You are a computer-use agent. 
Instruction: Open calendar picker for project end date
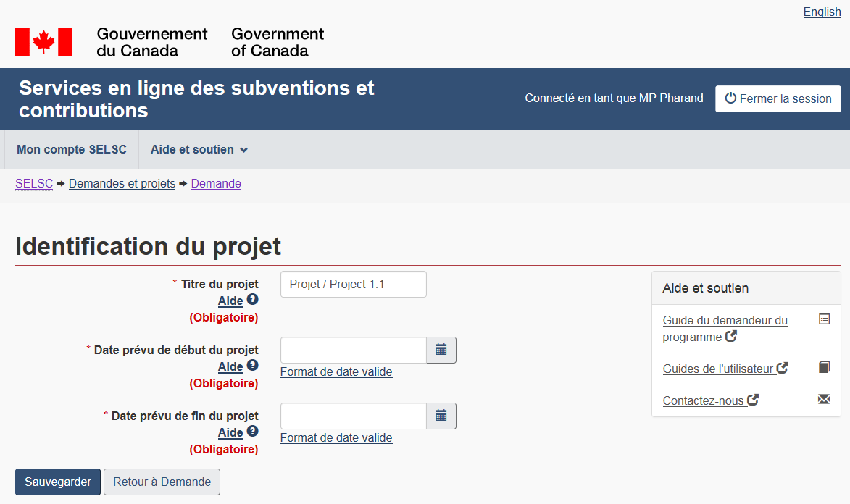tap(441, 416)
